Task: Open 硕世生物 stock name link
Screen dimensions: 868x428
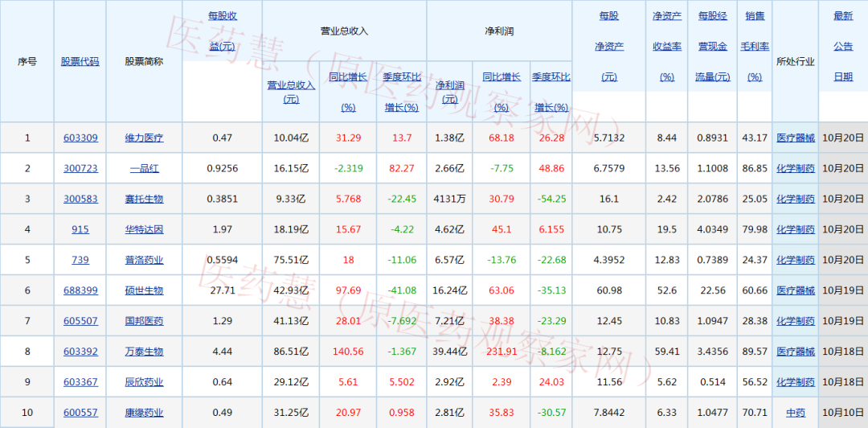Action: [145, 290]
